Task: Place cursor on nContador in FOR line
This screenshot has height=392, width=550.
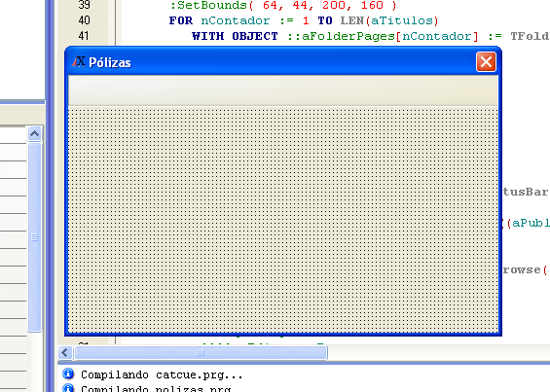Action: pyautogui.click(x=235, y=20)
